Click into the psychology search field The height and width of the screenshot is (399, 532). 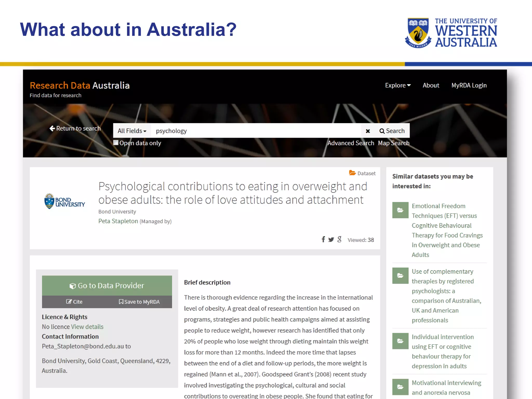(256, 131)
